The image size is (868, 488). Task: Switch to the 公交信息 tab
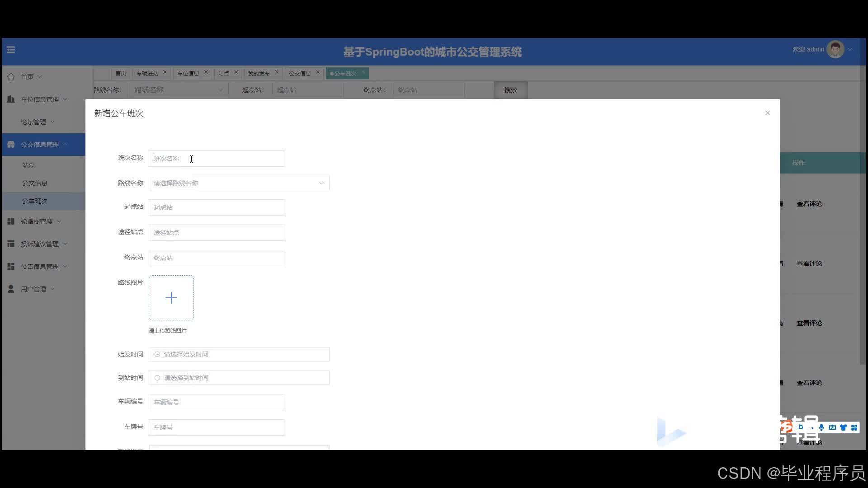click(x=299, y=73)
